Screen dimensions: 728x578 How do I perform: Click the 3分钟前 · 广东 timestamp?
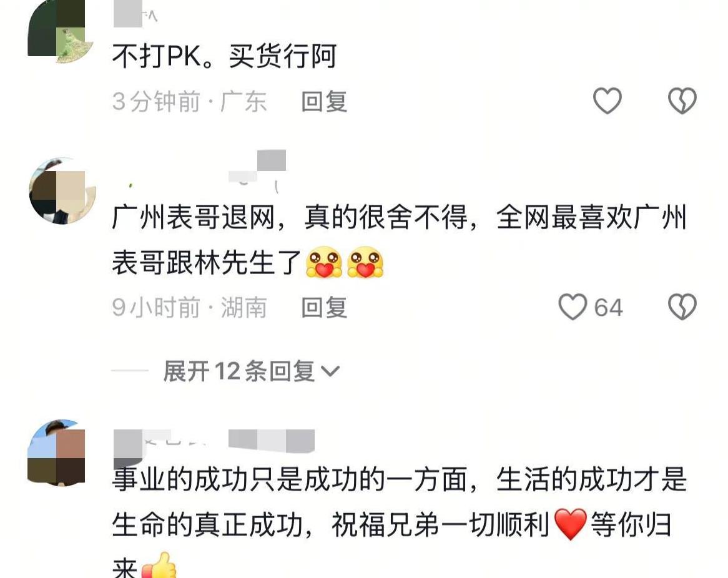click(x=189, y=101)
